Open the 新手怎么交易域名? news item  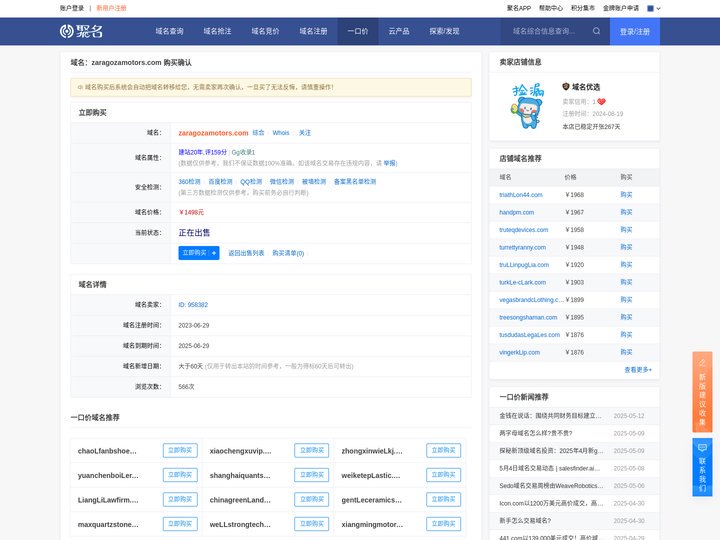coord(525,521)
